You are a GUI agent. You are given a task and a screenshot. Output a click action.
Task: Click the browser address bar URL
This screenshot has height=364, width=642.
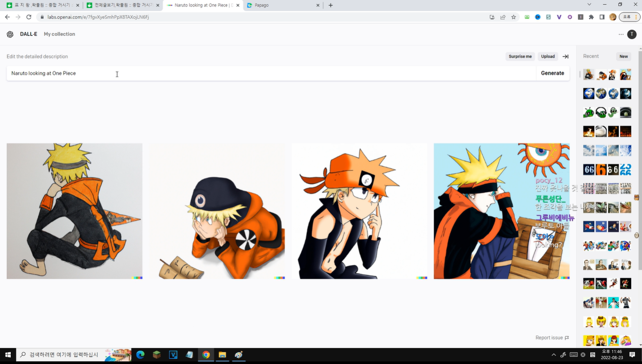(98, 17)
